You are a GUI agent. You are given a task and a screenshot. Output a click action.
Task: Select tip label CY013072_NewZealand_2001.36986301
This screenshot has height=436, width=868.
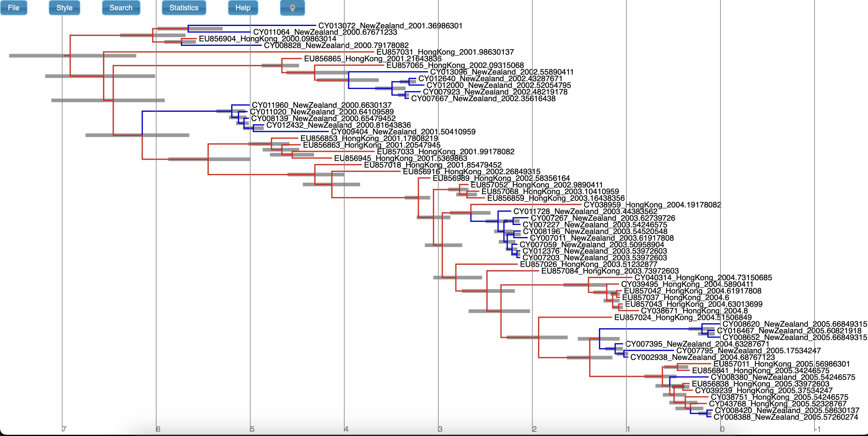click(390, 26)
